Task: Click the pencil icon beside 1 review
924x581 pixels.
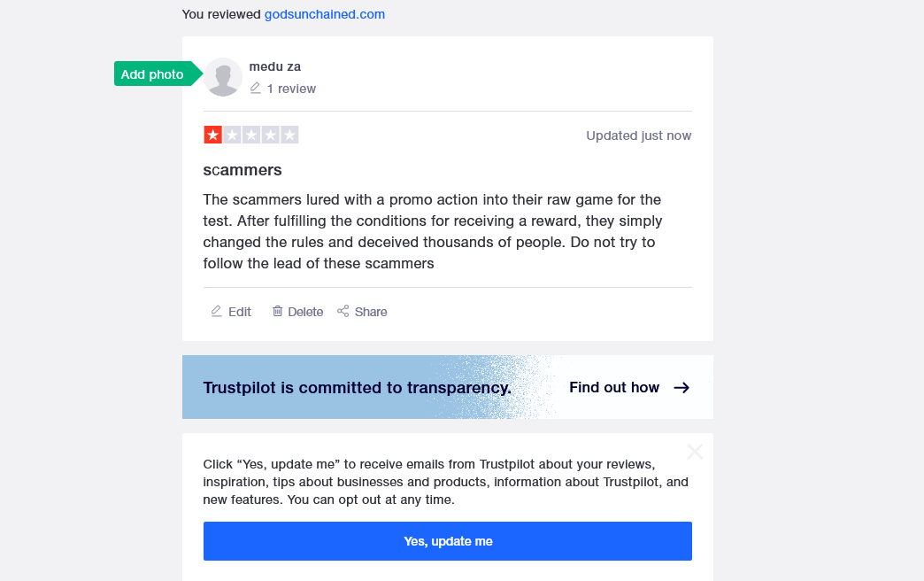Action: 255,89
